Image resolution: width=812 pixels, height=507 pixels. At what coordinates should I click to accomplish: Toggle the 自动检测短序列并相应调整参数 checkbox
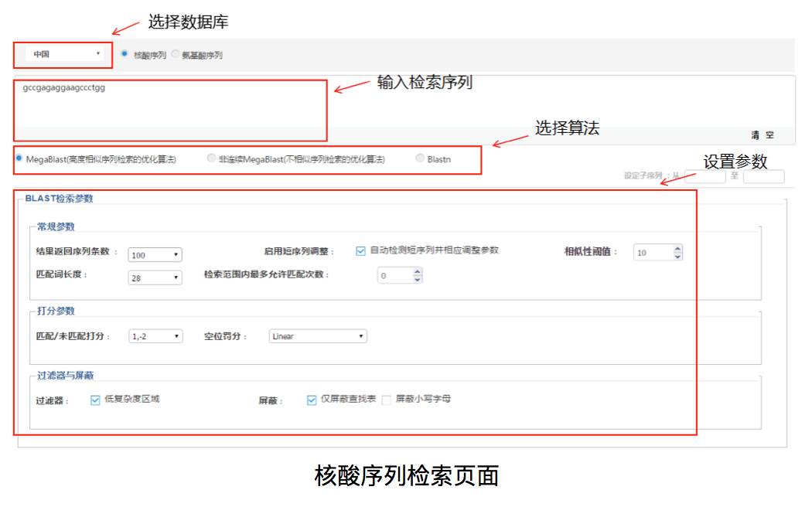(360, 251)
